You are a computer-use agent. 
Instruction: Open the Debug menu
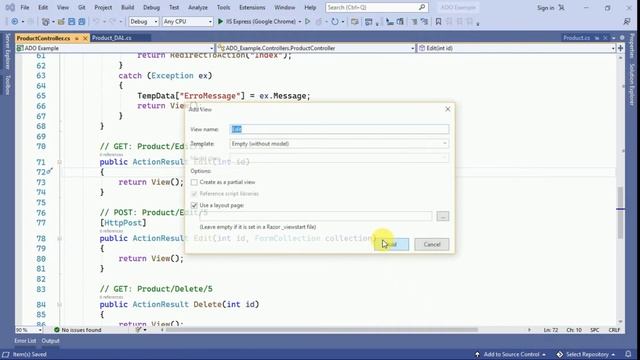click(x=151, y=7)
